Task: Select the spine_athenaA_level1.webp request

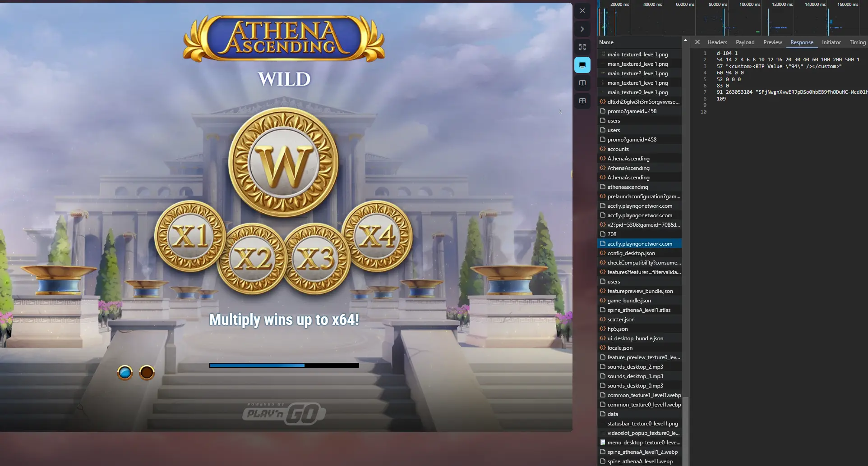Action: point(639,461)
